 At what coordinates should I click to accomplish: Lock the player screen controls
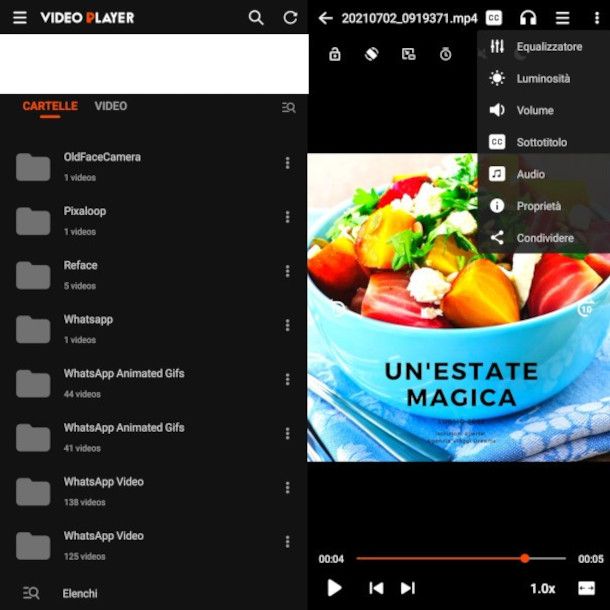tap(335, 54)
